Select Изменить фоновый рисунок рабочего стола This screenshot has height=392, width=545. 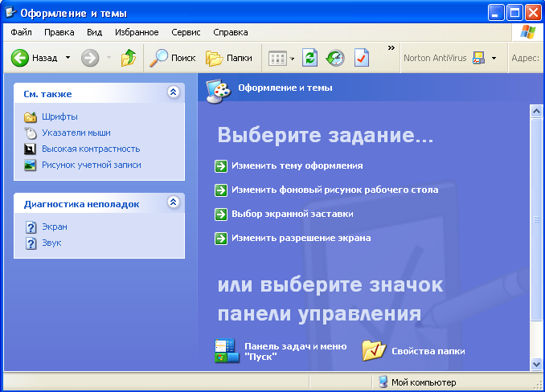pos(335,190)
